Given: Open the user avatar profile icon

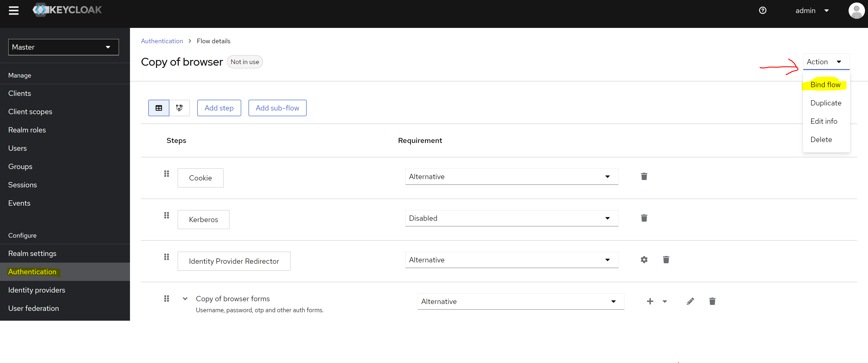Looking at the screenshot, I should coord(857,11).
